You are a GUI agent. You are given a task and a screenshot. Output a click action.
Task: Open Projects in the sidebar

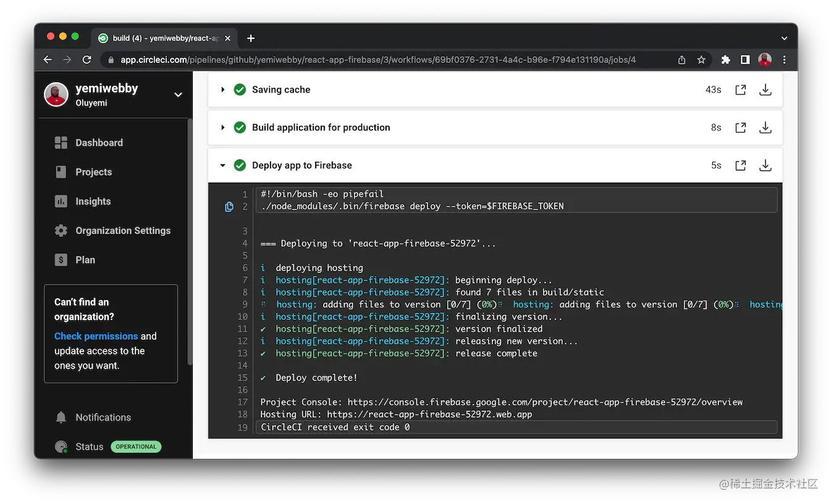click(93, 172)
